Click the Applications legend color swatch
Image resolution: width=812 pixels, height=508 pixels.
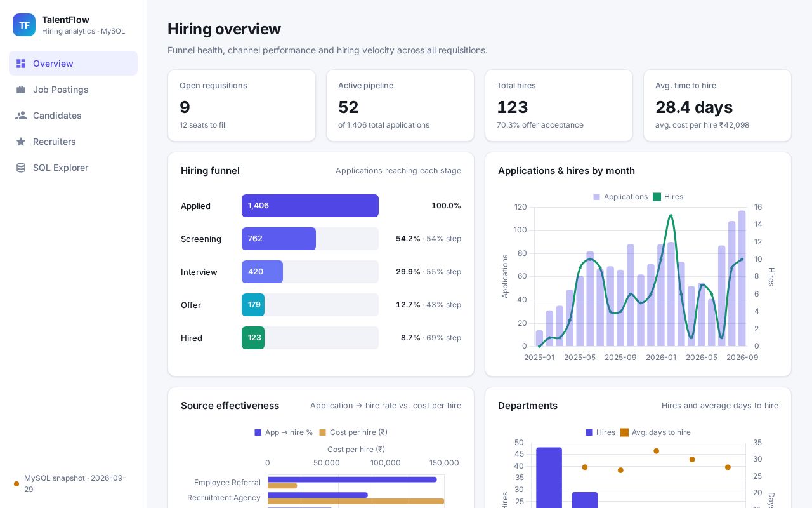596,197
